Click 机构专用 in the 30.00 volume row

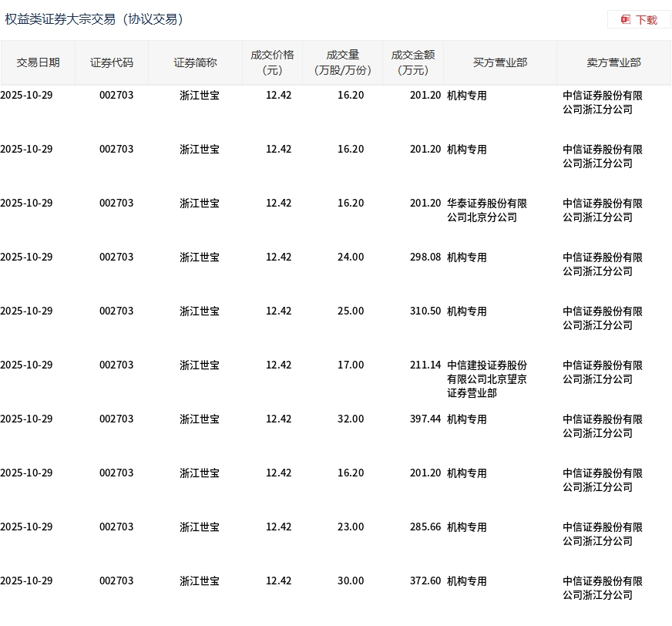click(467, 581)
